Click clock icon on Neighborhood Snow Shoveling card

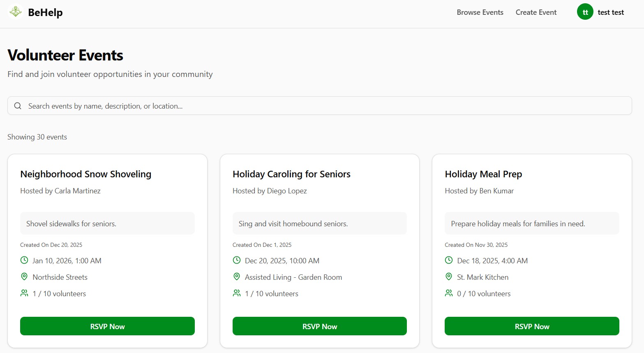point(24,260)
